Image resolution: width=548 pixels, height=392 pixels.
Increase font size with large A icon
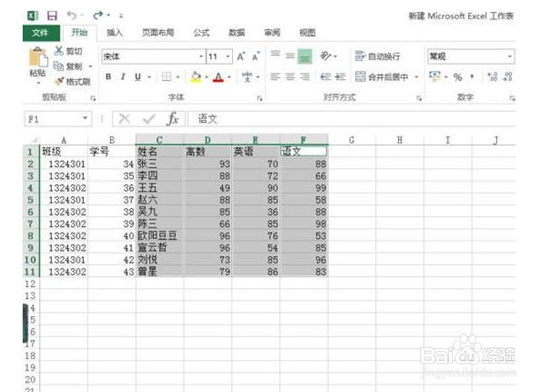(x=241, y=56)
